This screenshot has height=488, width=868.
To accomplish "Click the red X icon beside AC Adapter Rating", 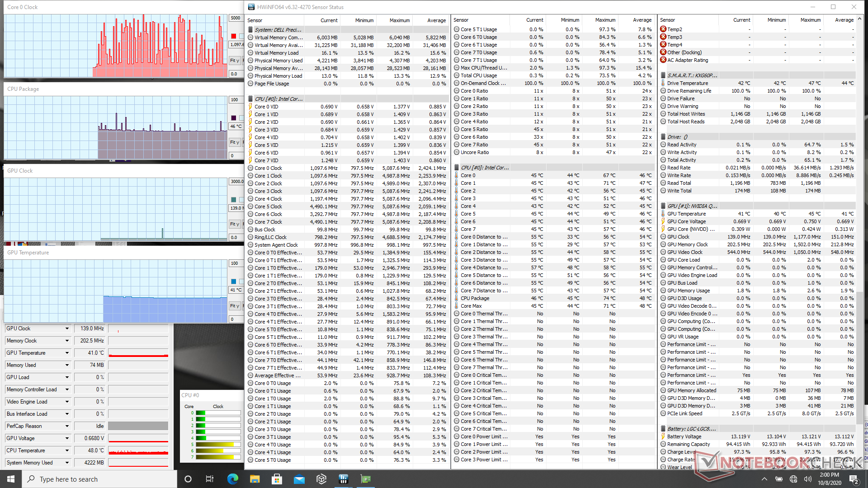I will pyautogui.click(x=663, y=60).
